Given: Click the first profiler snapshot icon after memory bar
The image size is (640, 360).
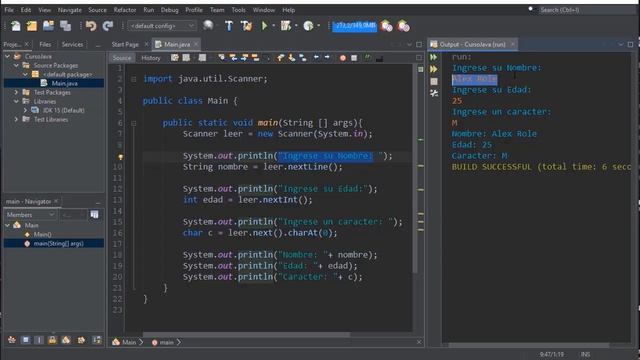Looking at the screenshot, I should point(386,26).
